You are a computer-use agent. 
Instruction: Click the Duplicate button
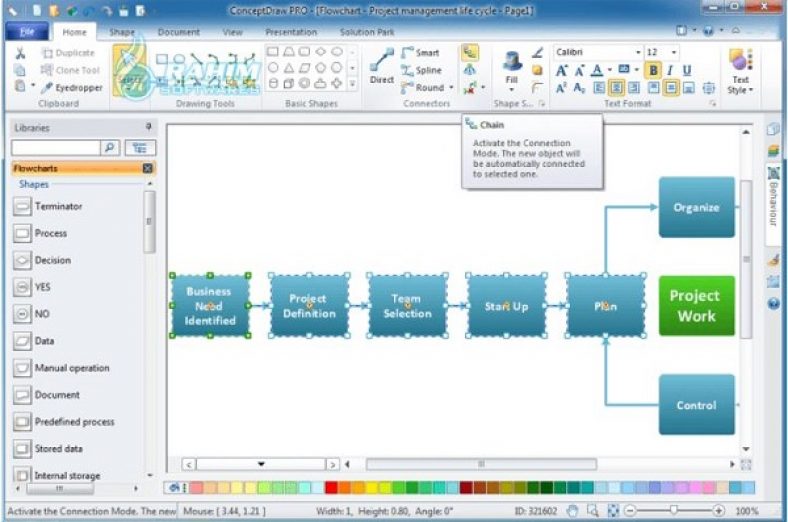tap(68, 53)
